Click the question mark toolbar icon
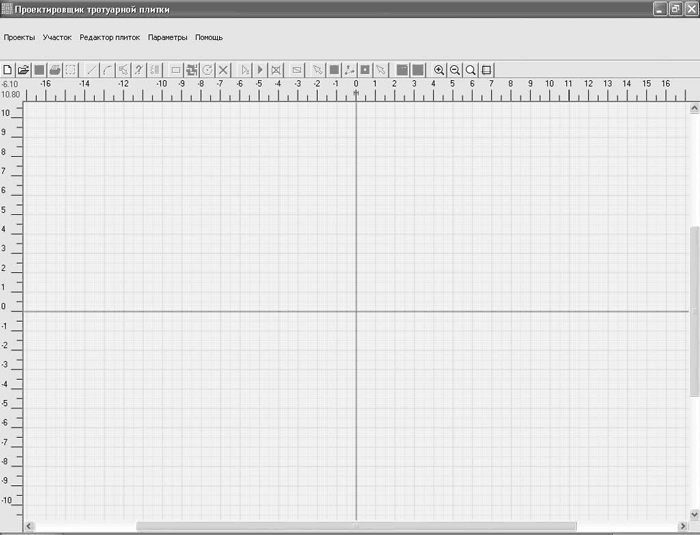The width and height of the screenshot is (700, 535). (x=138, y=70)
